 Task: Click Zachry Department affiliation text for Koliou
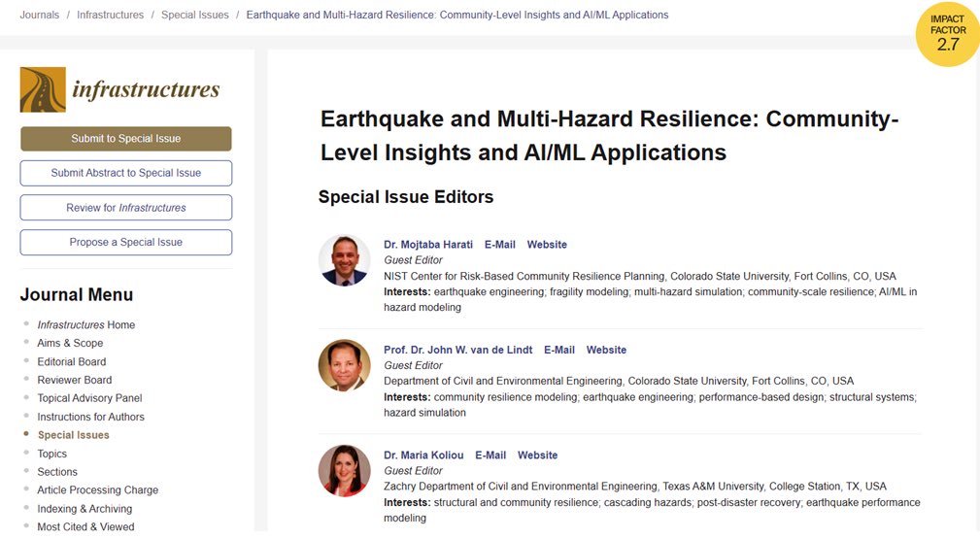635,487
